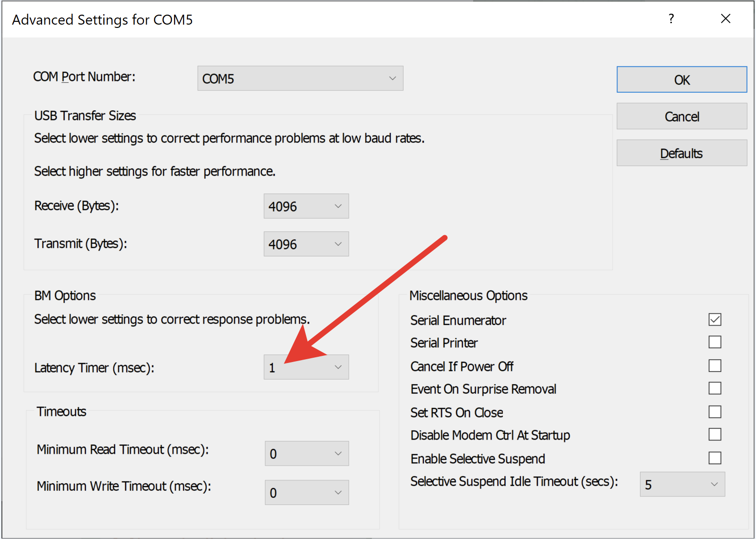Expand Selective Suspend Idle Timeout dropdown

point(682,484)
